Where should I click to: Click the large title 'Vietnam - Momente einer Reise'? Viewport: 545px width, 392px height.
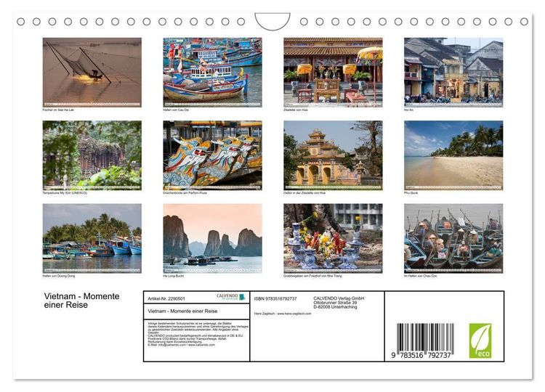(x=81, y=301)
